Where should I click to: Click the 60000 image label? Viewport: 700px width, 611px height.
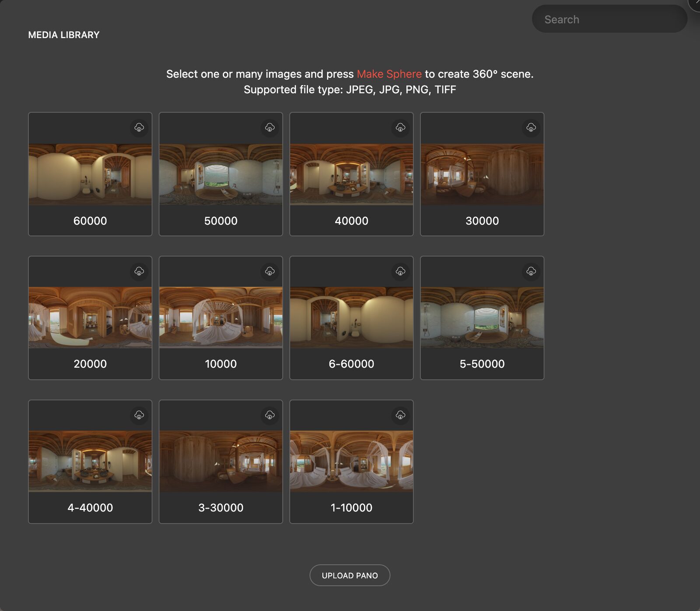tap(90, 221)
